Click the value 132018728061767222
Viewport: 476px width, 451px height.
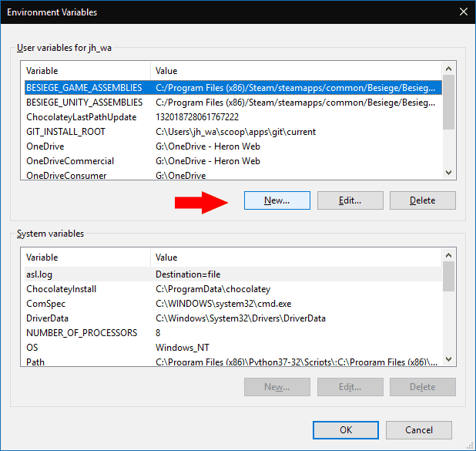click(197, 117)
